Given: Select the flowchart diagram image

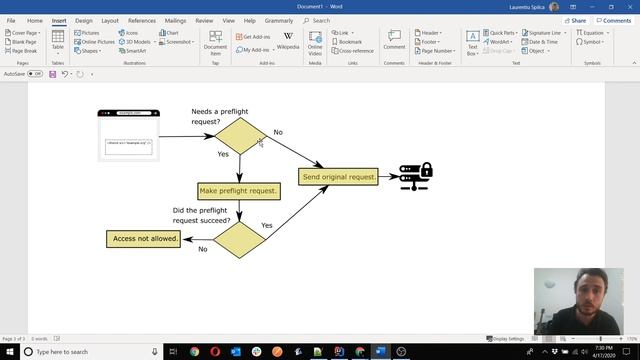Looking at the screenshot, I should pos(265,183).
